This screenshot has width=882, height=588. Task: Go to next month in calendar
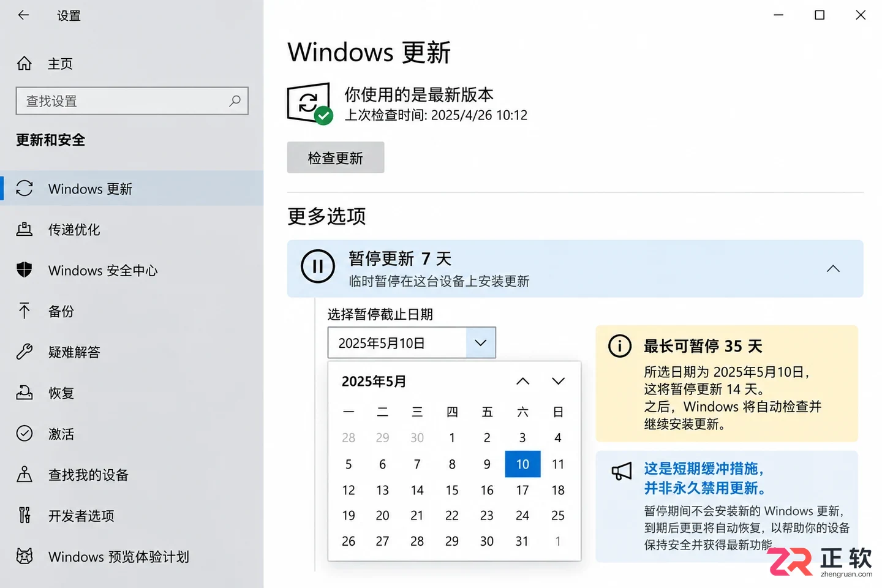558,381
